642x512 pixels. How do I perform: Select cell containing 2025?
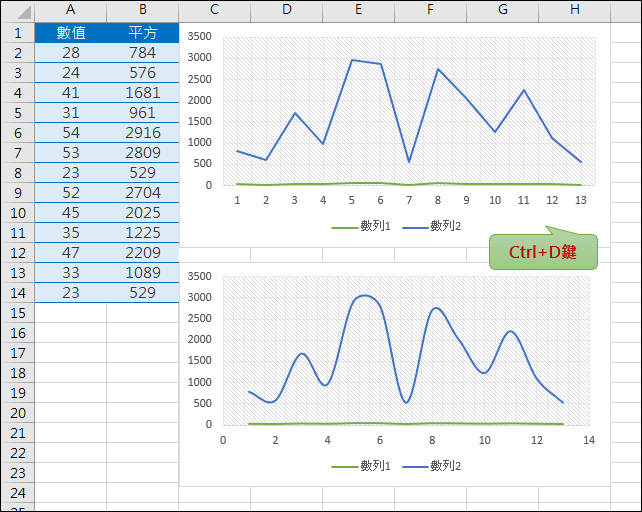tap(142, 213)
